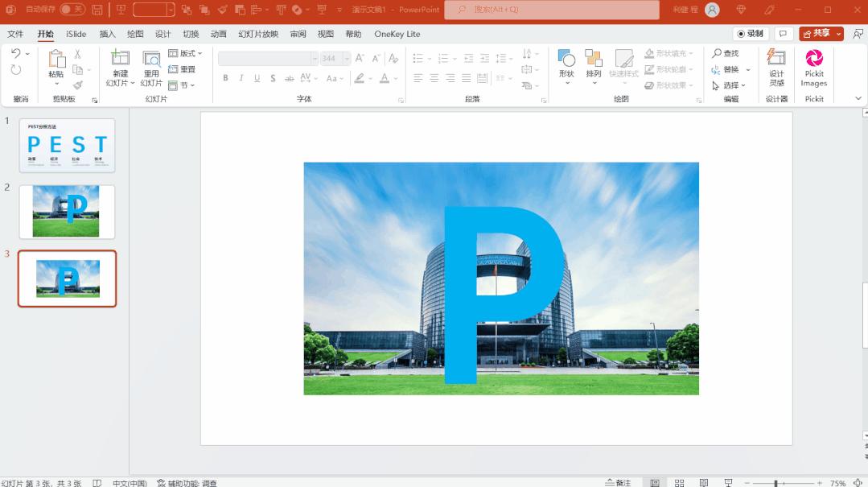Screen dimensions: 868x487
Task: Click the Reuse Slides (重用幻灯片) icon
Action: click(151, 60)
